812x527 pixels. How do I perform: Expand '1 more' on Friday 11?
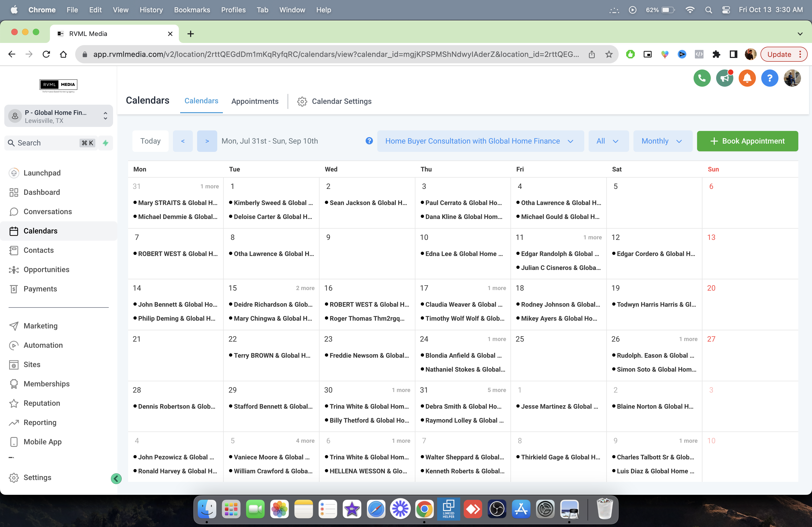pos(592,237)
